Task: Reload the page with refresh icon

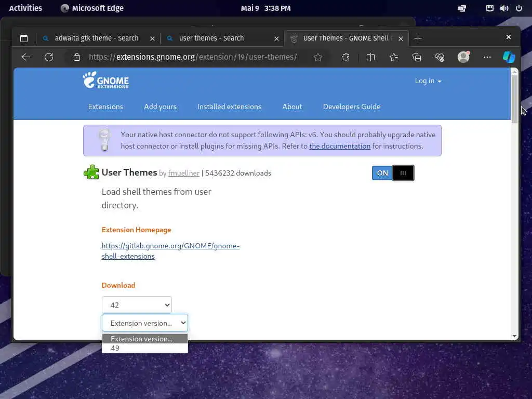Action: (49, 57)
